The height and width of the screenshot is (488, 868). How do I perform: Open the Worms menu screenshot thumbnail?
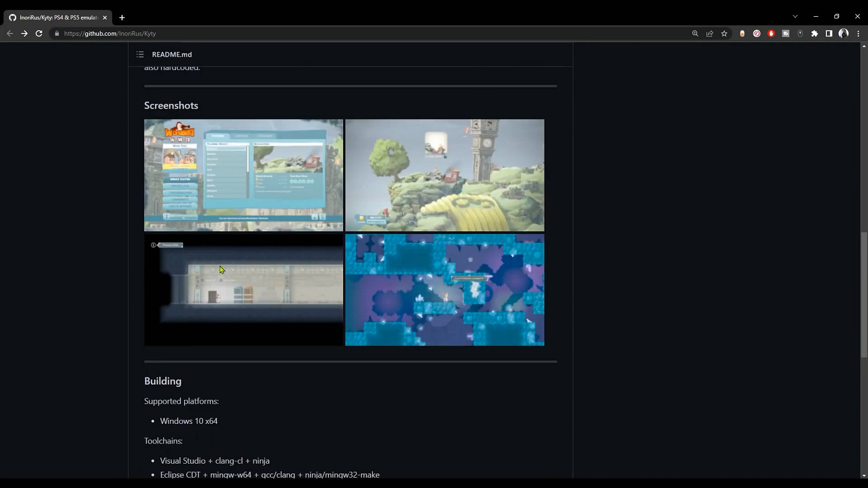click(x=244, y=175)
